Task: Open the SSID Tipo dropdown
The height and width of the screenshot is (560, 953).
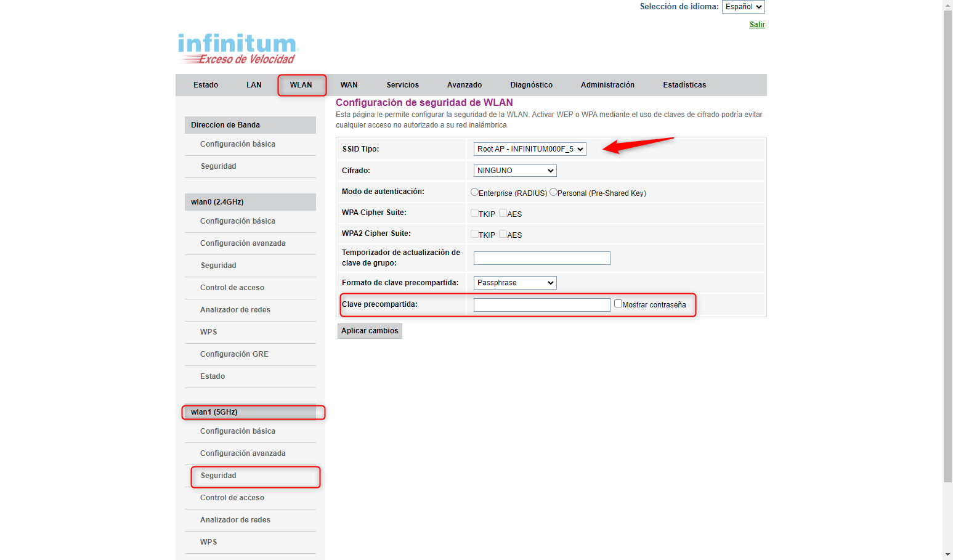Action: click(530, 149)
